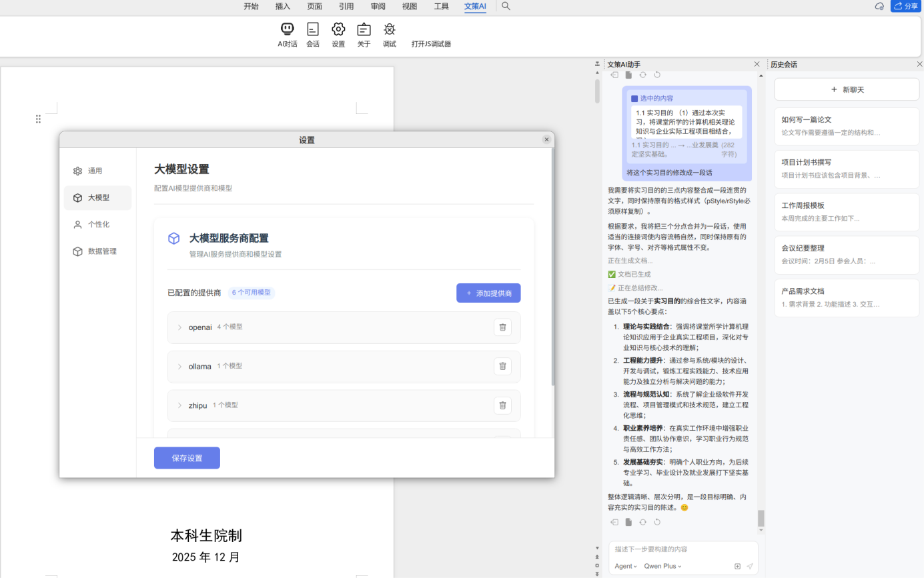This screenshot has height=578, width=924.
Task: Click the cloud sync icon near 分享
Action: pos(879,6)
